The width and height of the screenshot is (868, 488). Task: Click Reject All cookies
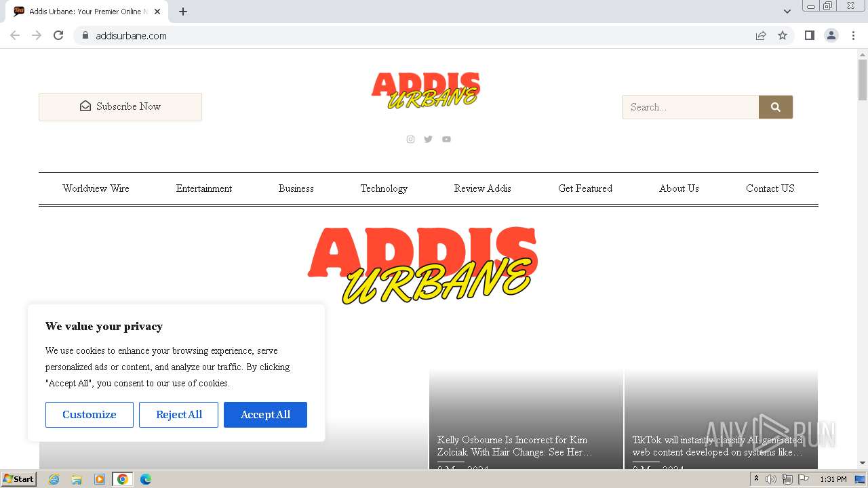pyautogui.click(x=179, y=415)
